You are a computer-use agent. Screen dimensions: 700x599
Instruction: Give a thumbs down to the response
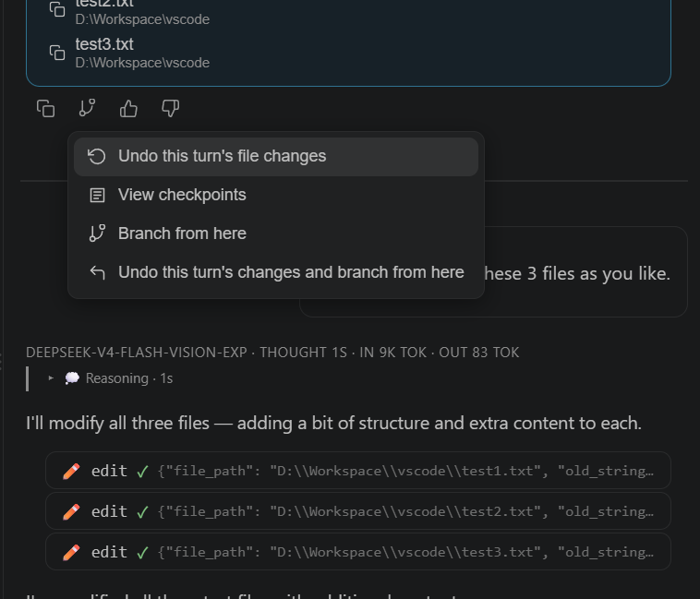pyautogui.click(x=170, y=108)
